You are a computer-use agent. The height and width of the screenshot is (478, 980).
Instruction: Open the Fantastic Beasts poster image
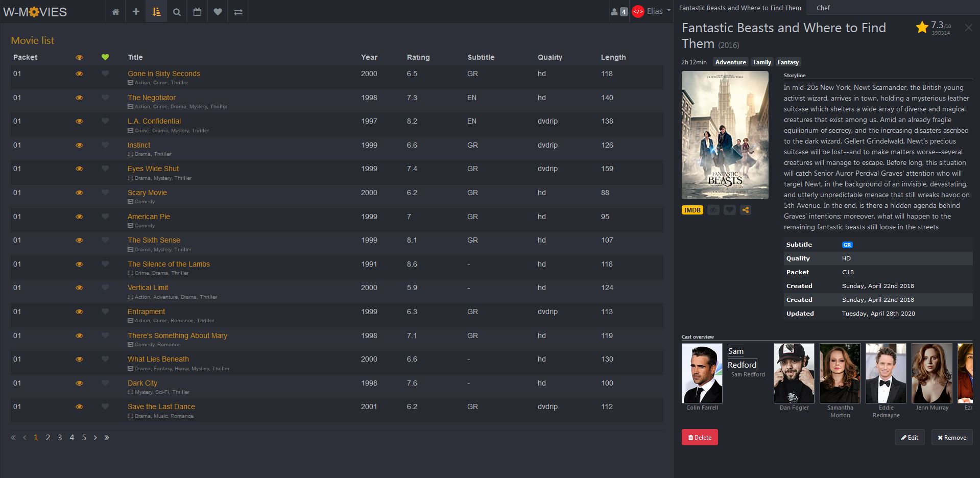pyautogui.click(x=725, y=135)
